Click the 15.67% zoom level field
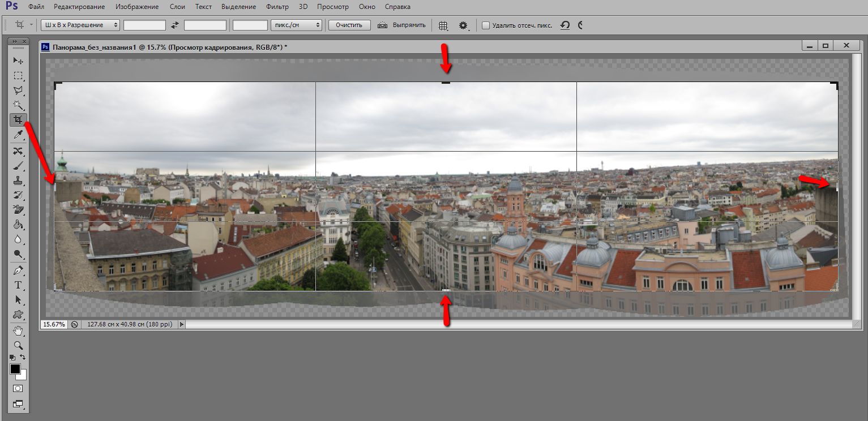Image resolution: width=868 pixels, height=421 pixels. (54, 324)
